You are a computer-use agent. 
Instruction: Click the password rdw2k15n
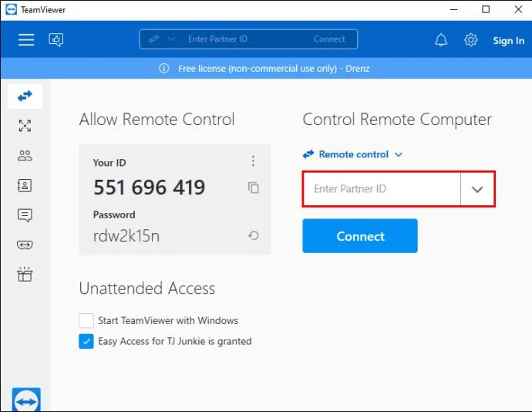coord(126,236)
